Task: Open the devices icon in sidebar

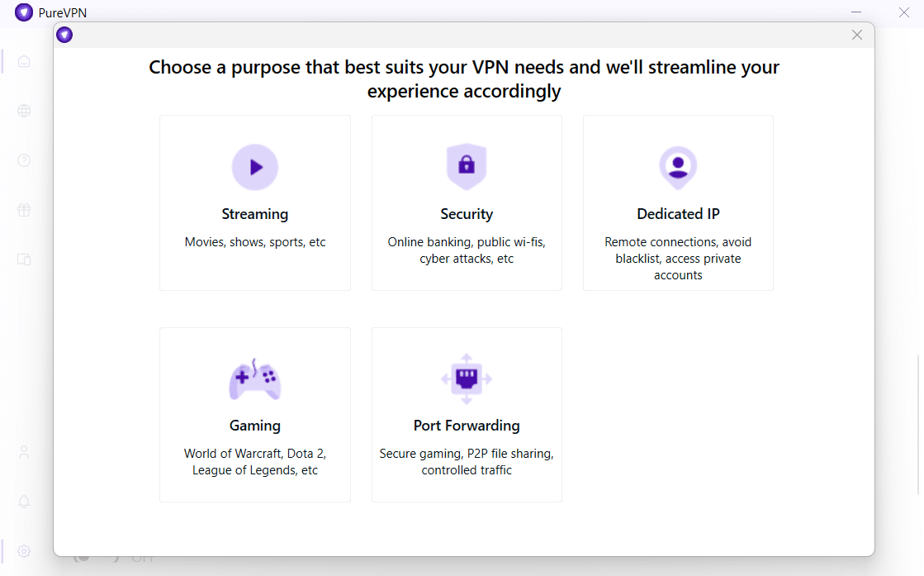Action: [x=24, y=259]
